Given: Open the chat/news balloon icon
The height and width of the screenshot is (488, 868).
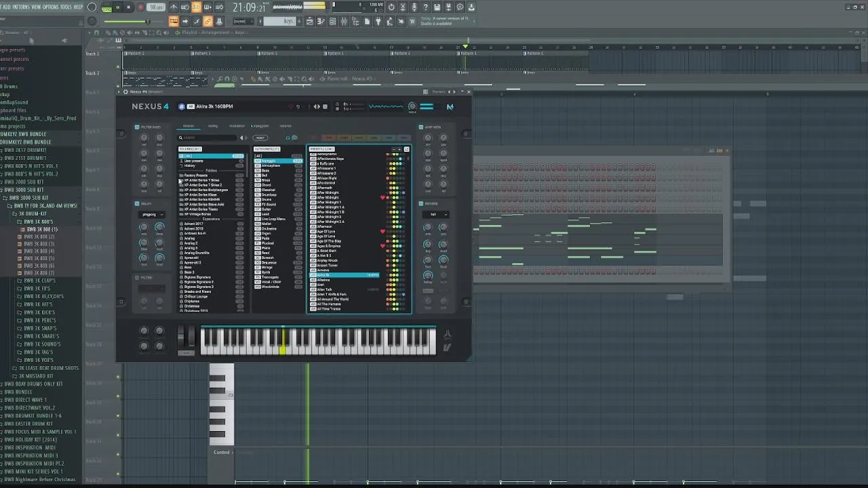Looking at the screenshot, I should (x=460, y=7).
